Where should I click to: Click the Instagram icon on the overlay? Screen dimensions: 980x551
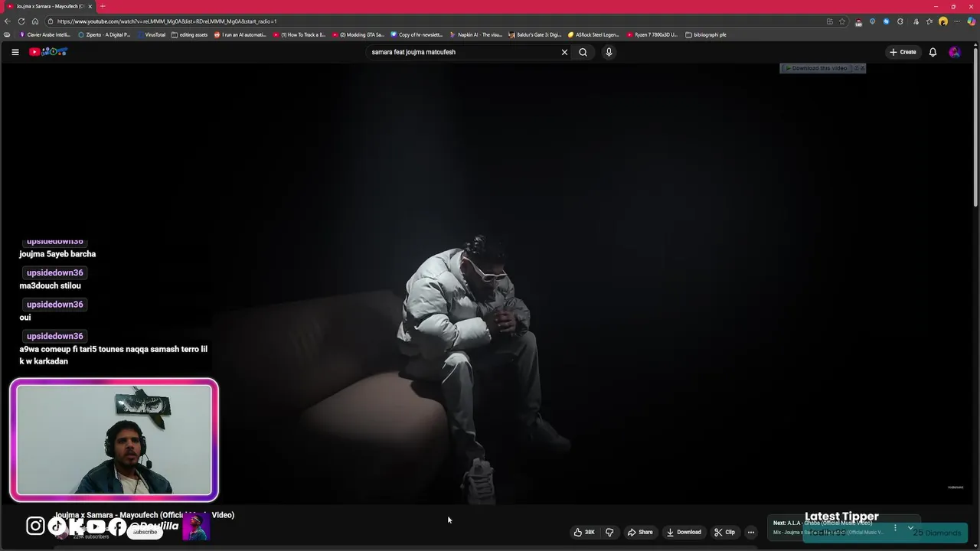[35, 526]
